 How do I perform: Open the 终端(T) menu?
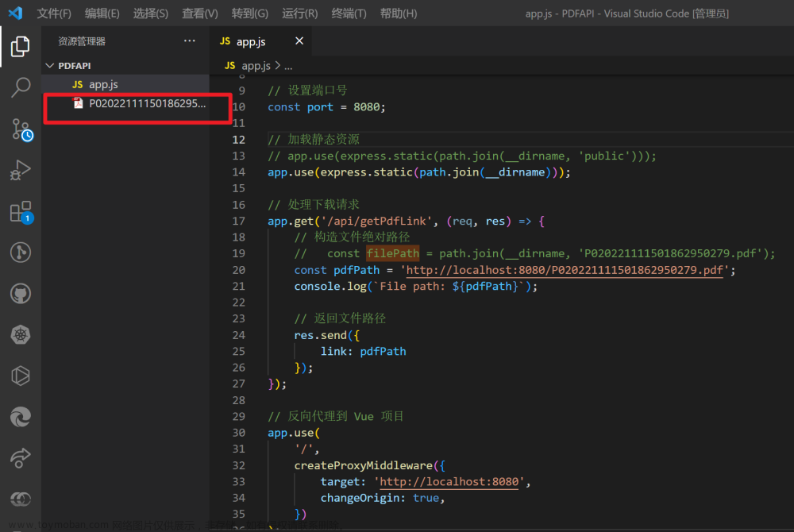tap(349, 13)
